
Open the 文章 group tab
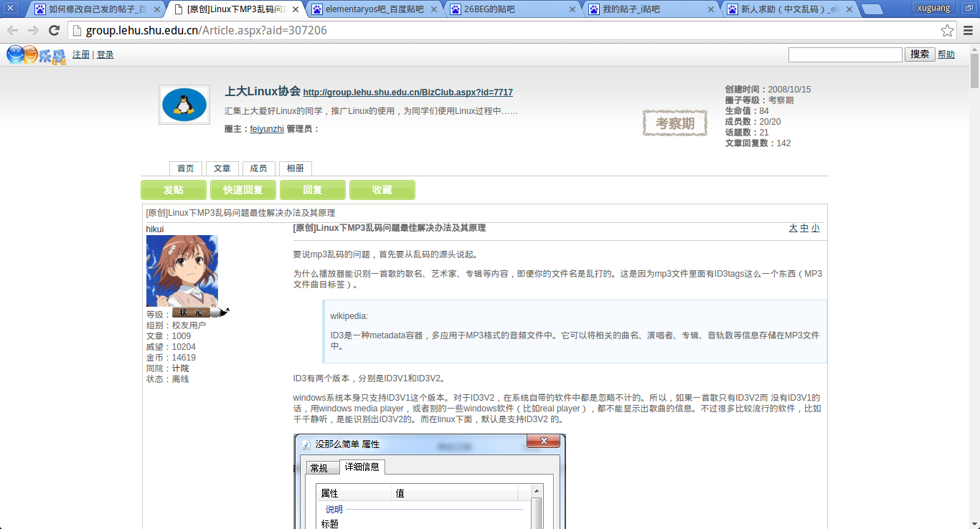222,168
